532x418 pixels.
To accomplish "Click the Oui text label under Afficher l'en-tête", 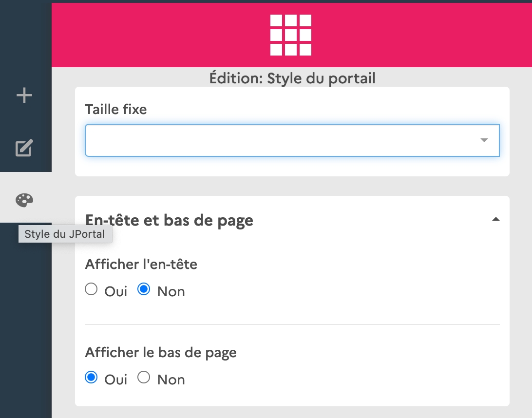I will pos(116,291).
